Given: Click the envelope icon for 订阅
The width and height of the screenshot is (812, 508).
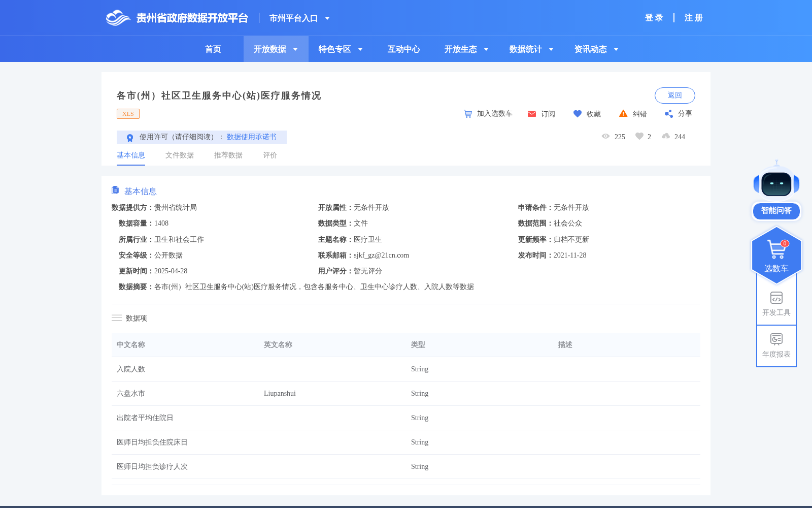Looking at the screenshot, I should (x=532, y=114).
